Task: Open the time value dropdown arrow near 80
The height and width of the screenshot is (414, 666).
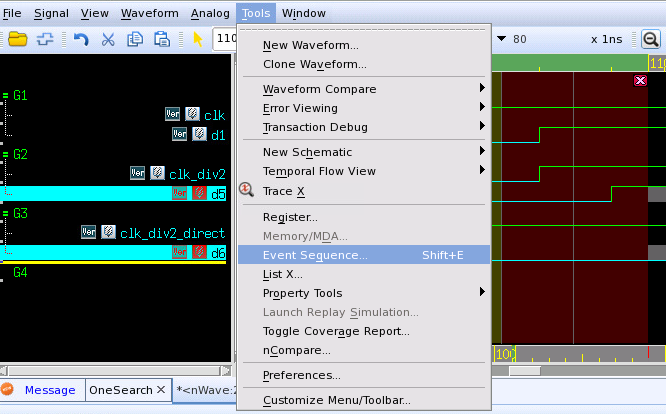Action: [x=502, y=39]
